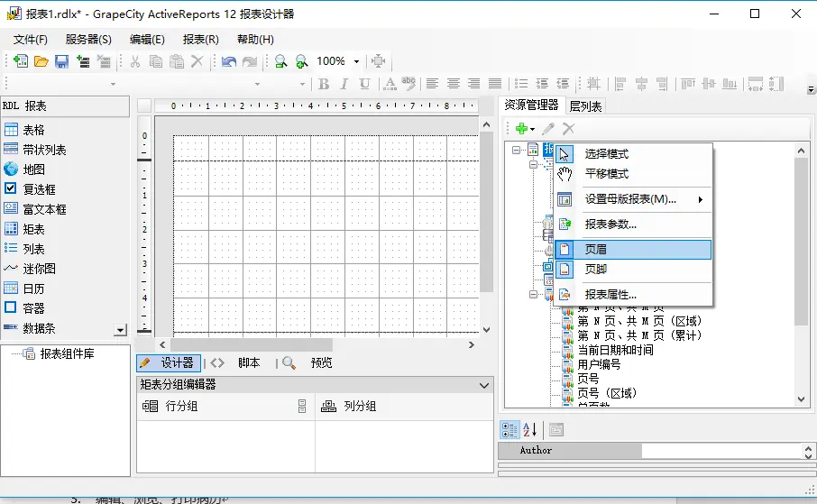Image resolution: width=817 pixels, height=504 pixels.
Task: Choose 页眉 page header menu entry
Action: click(633, 250)
